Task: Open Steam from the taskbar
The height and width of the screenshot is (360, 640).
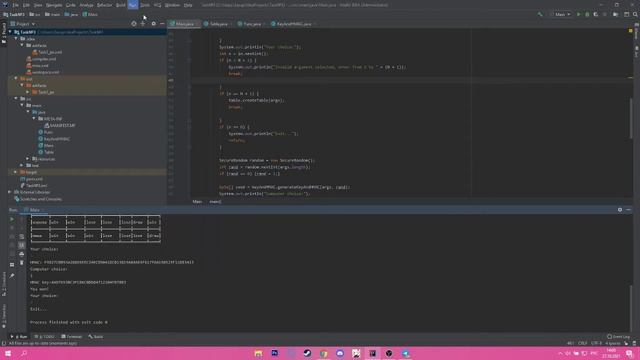Action: (307, 353)
